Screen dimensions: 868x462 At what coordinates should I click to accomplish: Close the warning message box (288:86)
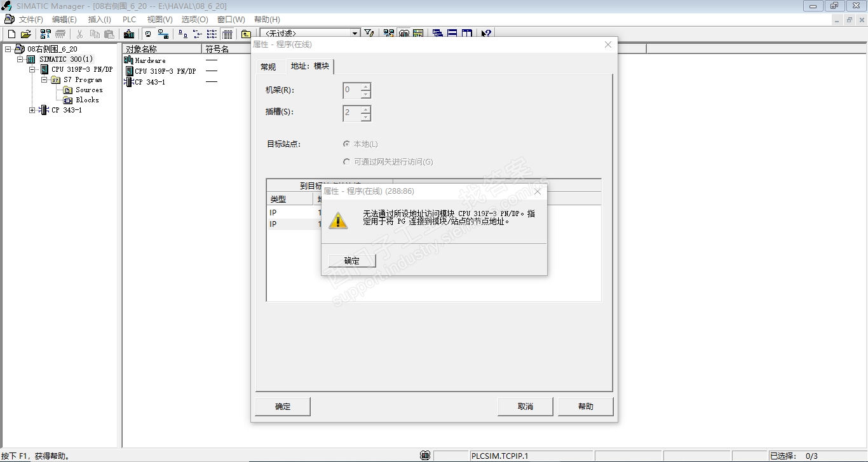tap(538, 191)
